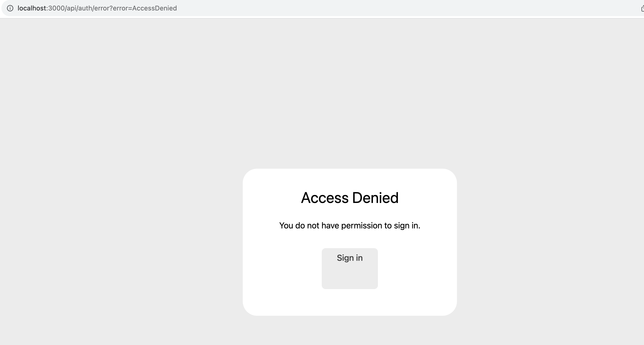Click "localhost" in the URL
Viewport: 644px width, 345px height.
(x=32, y=8)
